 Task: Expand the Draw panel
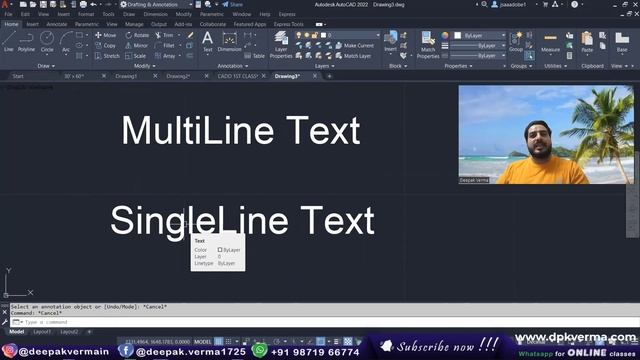click(46, 66)
